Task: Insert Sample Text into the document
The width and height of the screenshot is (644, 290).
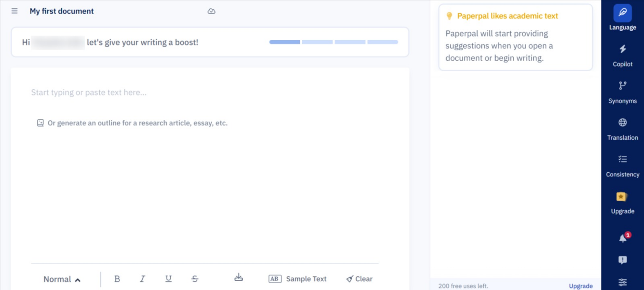Action: tap(298, 279)
